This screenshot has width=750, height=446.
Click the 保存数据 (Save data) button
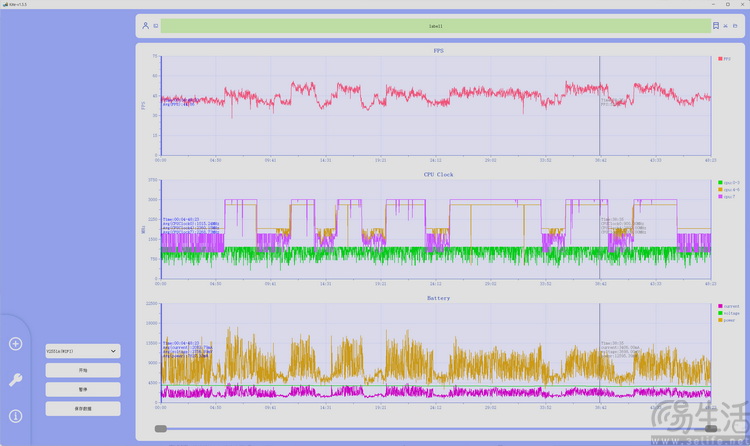tap(82, 408)
